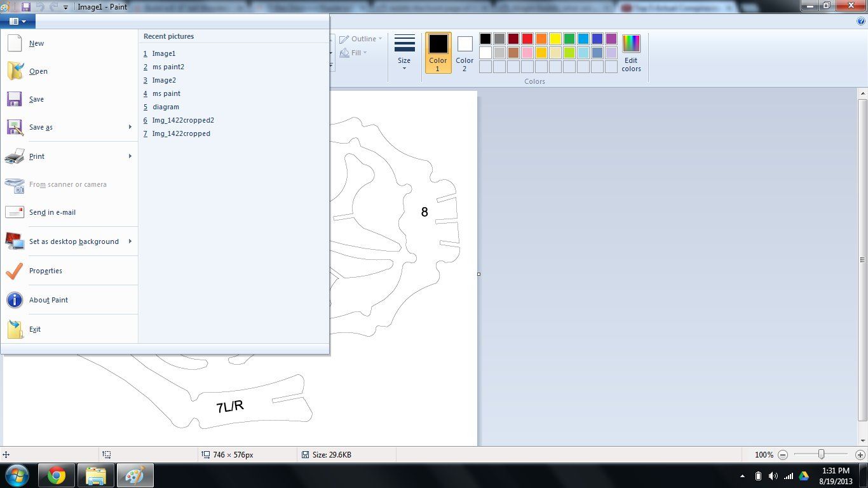Click the zoom slider handle
Viewport: 868px width, 488px height.
(x=822, y=455)
